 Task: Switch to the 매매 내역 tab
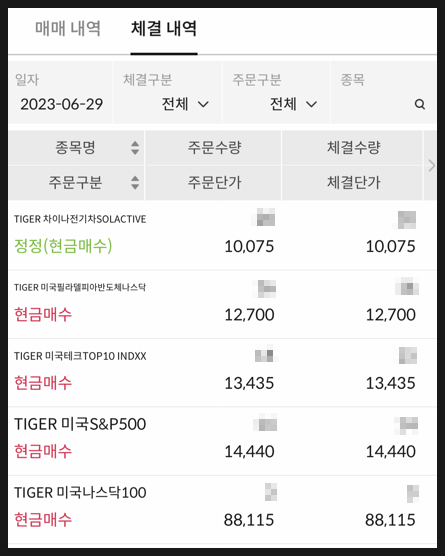[x=68, y=29]
